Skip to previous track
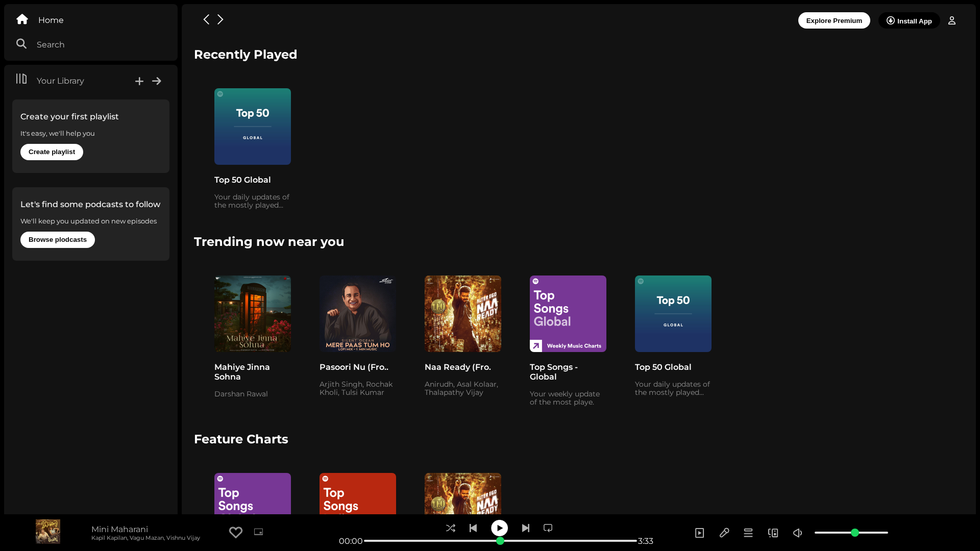 click(473, 528)
